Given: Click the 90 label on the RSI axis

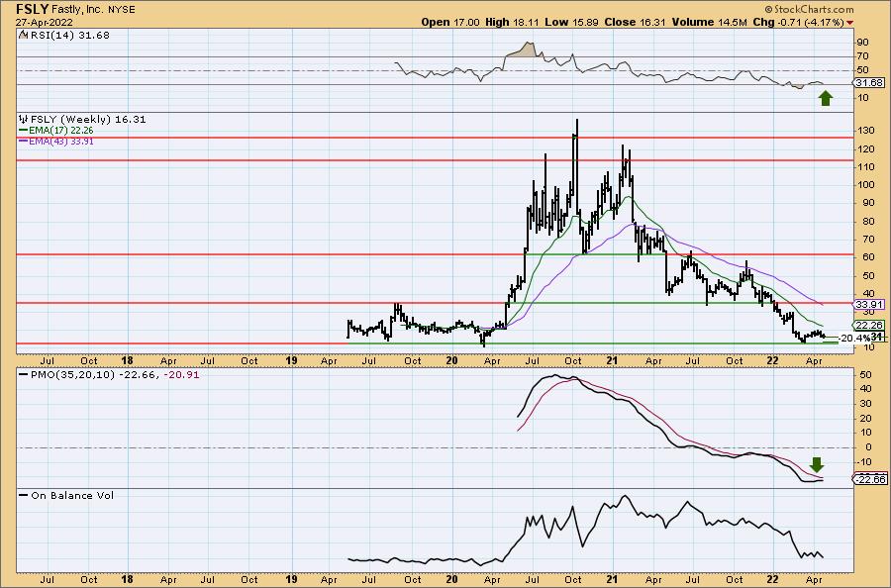Looking at the screenshot, I should point(863,42).
